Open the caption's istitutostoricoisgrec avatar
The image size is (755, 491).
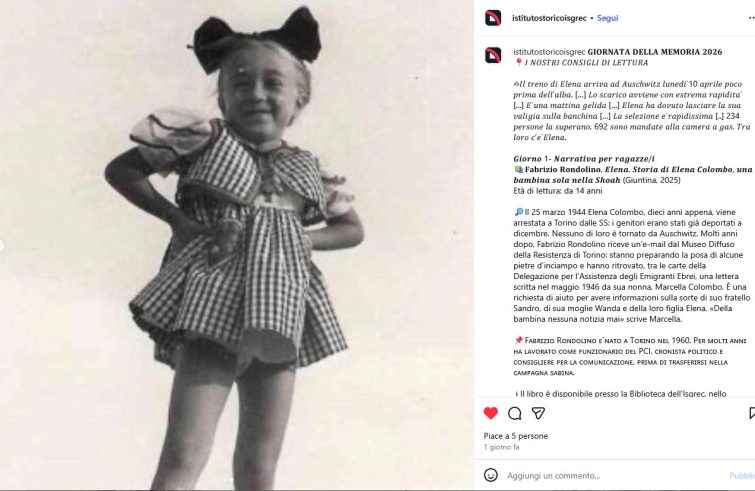493,55
